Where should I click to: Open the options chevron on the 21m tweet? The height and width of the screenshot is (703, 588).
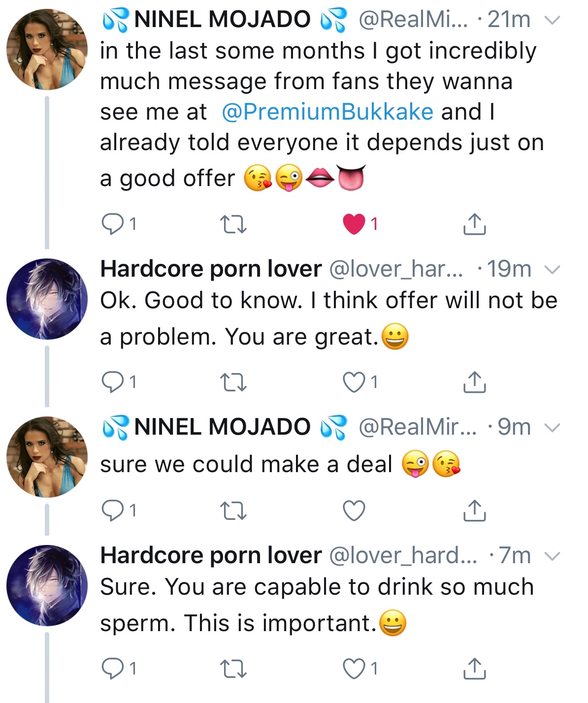pyautogui.click(x=553, y=21)
